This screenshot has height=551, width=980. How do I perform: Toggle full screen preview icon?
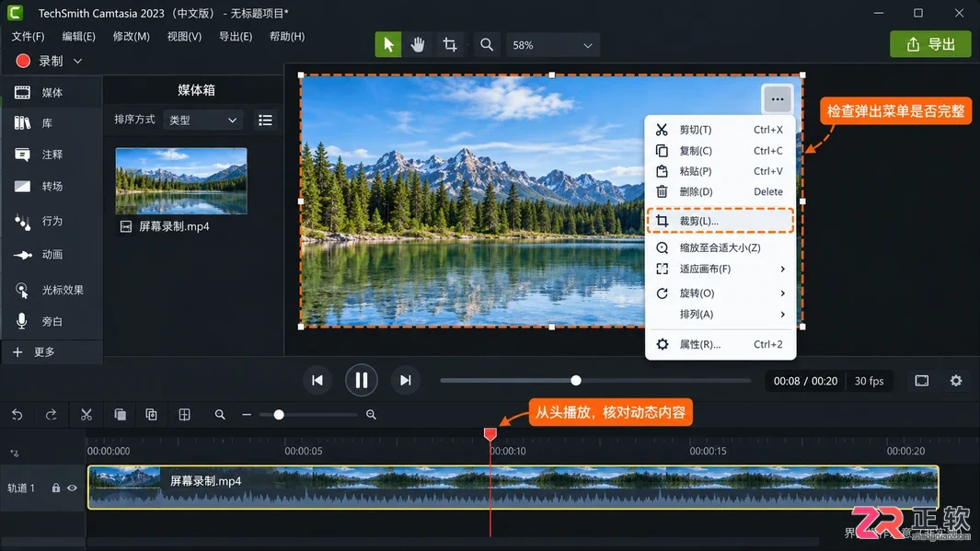[x=922, y=381]
